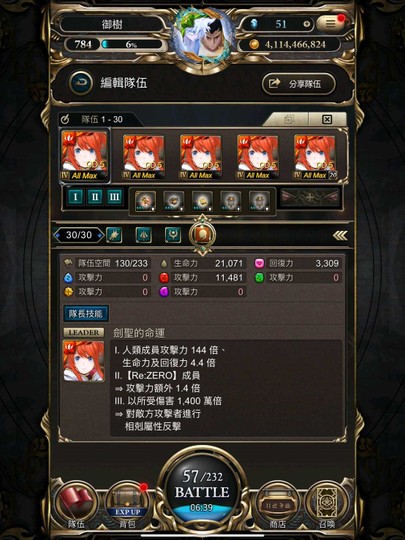
Task: Tap the back arrow beside 編輯隊伍
Action: (81, 83)
